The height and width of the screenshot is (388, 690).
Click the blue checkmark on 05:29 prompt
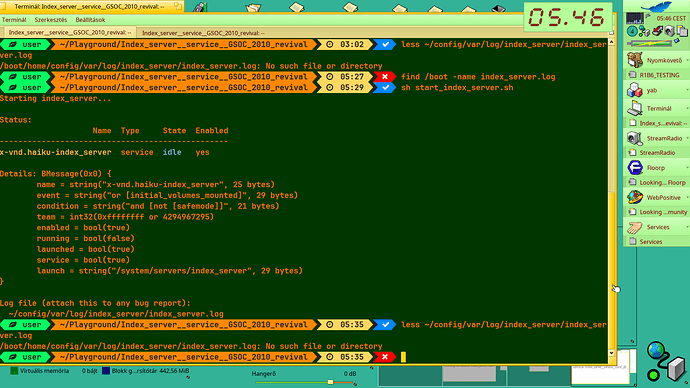tap(385, 88)
